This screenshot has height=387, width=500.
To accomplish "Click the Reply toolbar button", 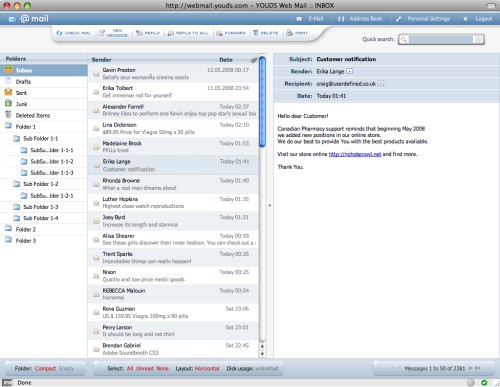I will (148, 33).
